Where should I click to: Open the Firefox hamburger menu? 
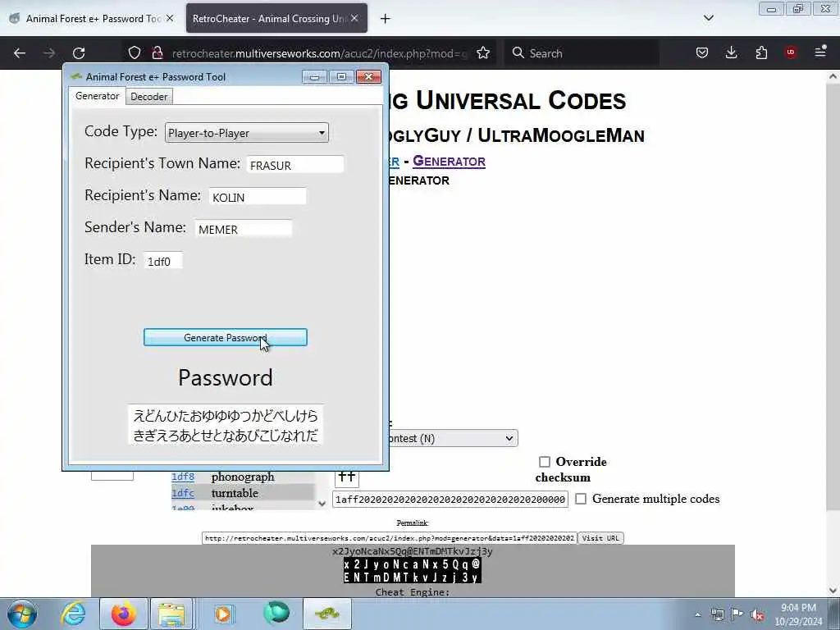tap(820, 52)
